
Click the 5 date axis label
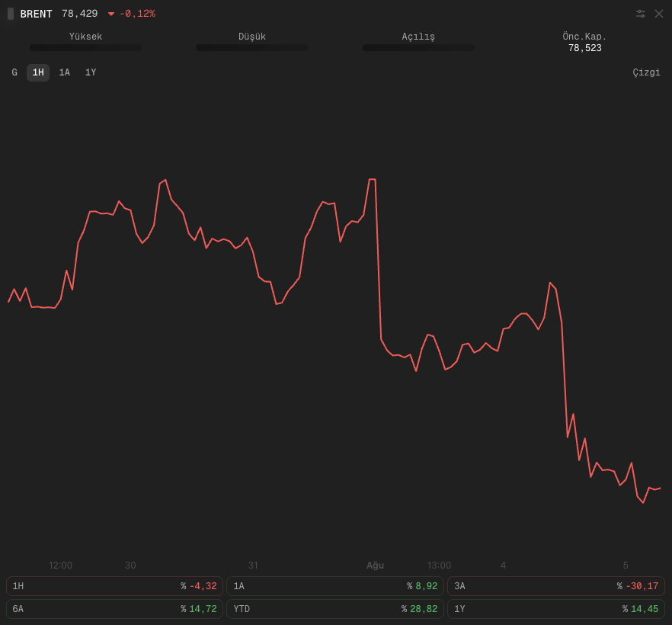(x=626, y=565)
